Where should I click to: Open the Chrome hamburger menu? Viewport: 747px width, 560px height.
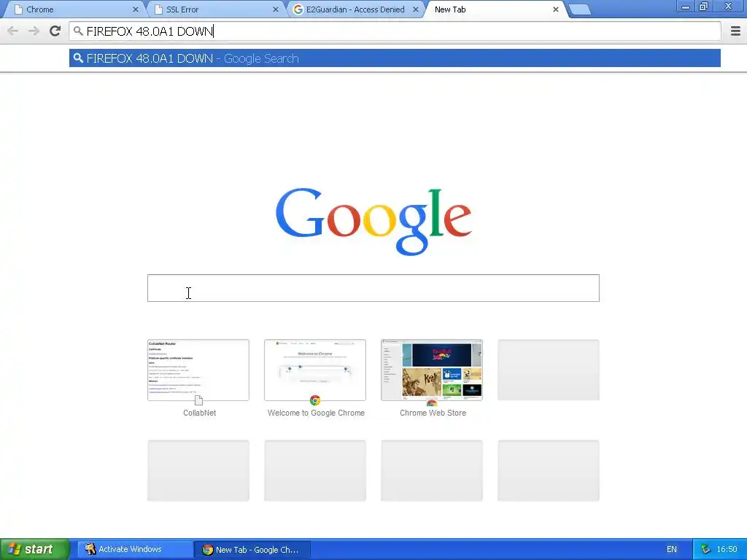pos(735,31)
